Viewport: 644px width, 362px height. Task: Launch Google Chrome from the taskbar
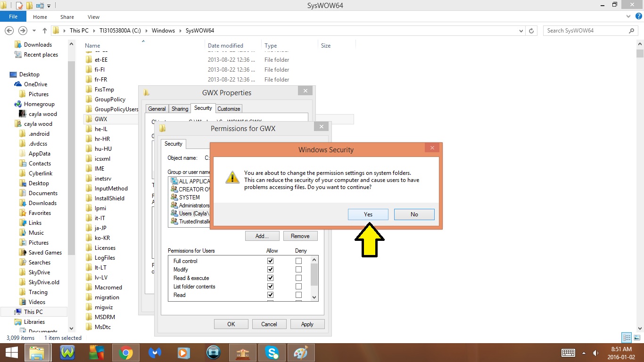[125, 353]
